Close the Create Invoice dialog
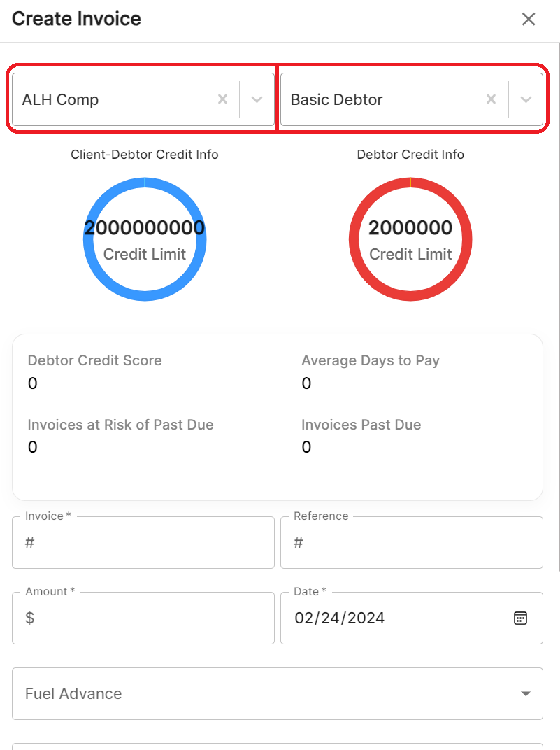560x750 pixels. click(x=529, y=19)
